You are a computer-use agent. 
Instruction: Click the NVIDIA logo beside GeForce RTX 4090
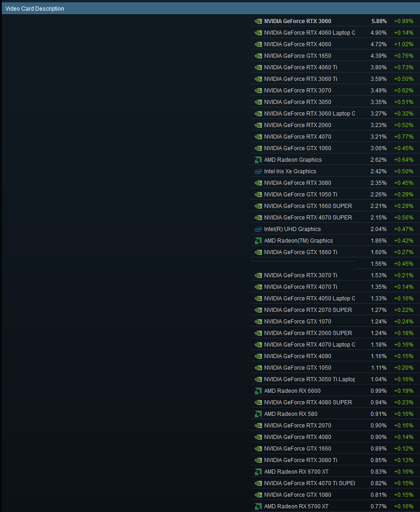pos(258,356)
